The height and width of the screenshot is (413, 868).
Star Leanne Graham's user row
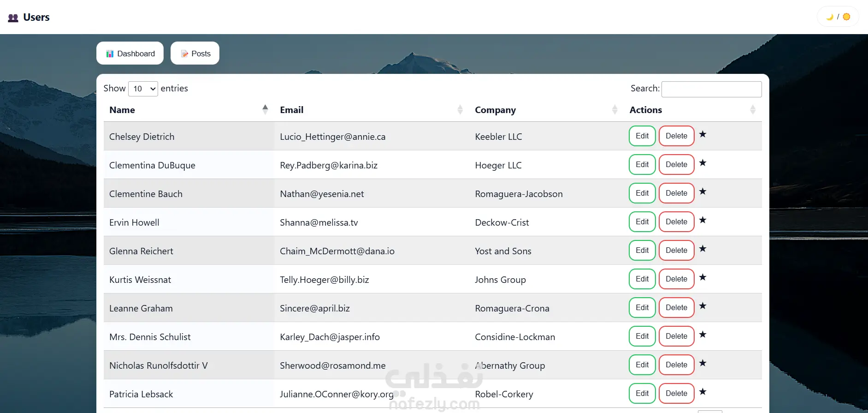point(703,306)
